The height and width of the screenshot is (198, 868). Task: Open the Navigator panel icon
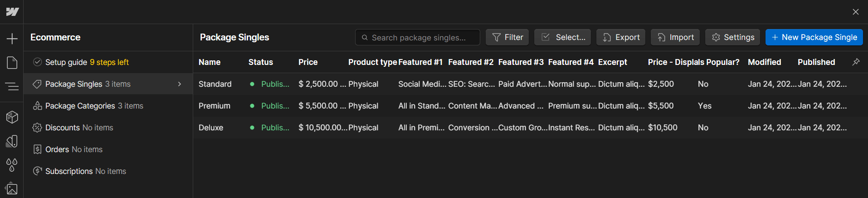coord(12,86)
